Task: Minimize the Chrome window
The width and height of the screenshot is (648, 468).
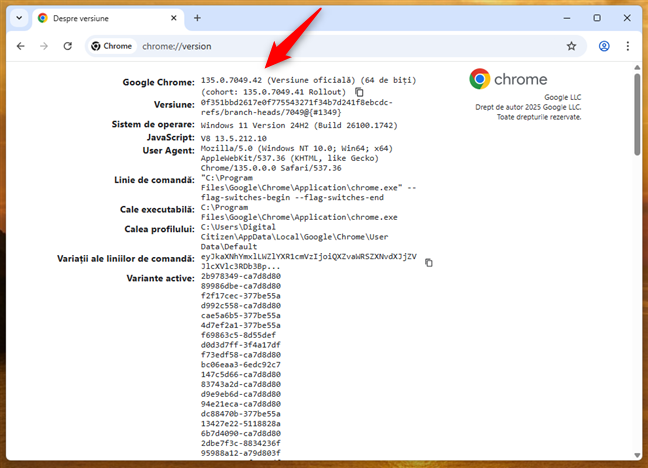Action: click(x=567, y=18)
